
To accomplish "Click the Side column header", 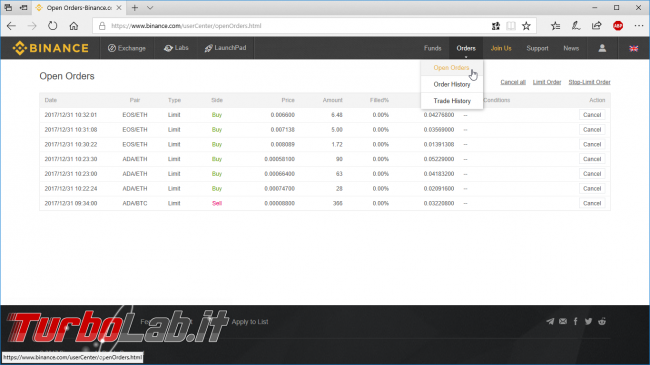I will click(x=217, y=100).
